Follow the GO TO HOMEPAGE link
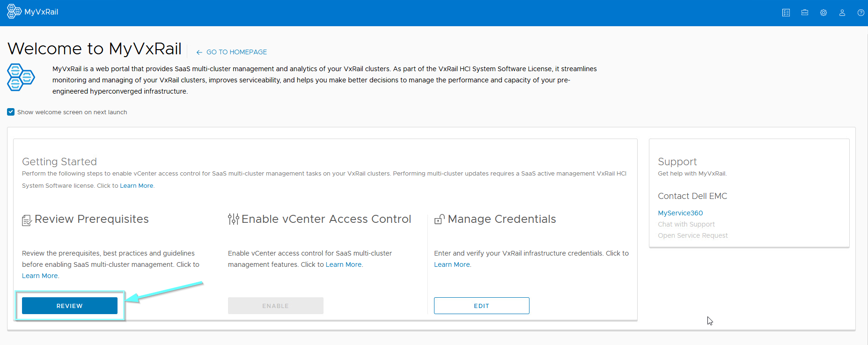 236,52
